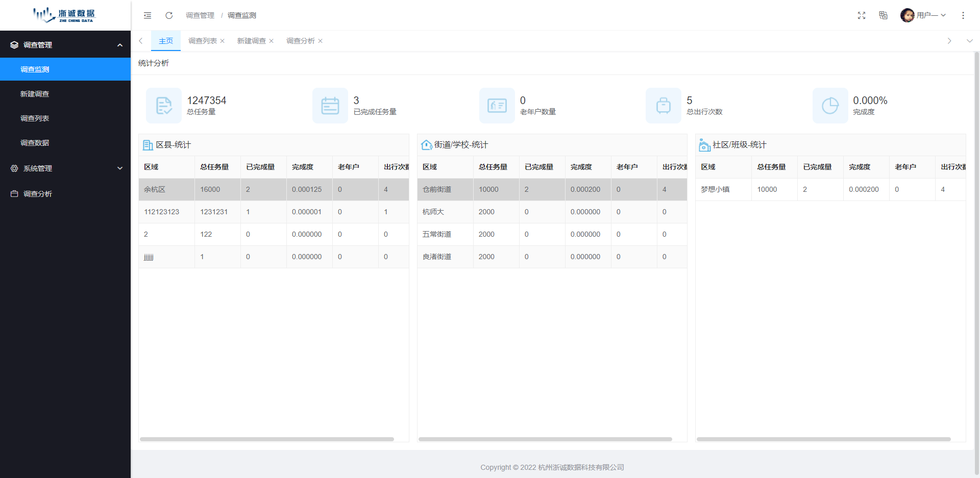Viewport: 980px width, 478px height.
Task: Open the language translation icon
Action: 883,15
